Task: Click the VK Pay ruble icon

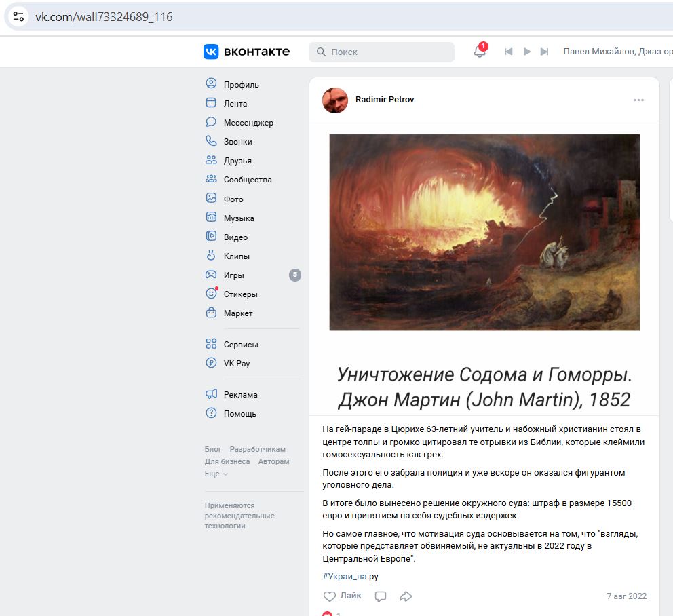Action: 211,363
